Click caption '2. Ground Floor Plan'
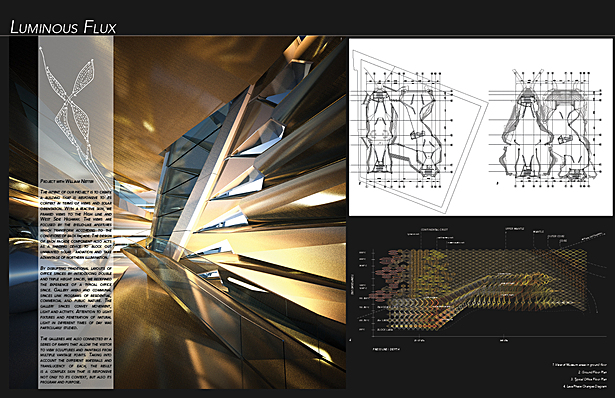This screenshot has height=398, width=615. [592, 372]
